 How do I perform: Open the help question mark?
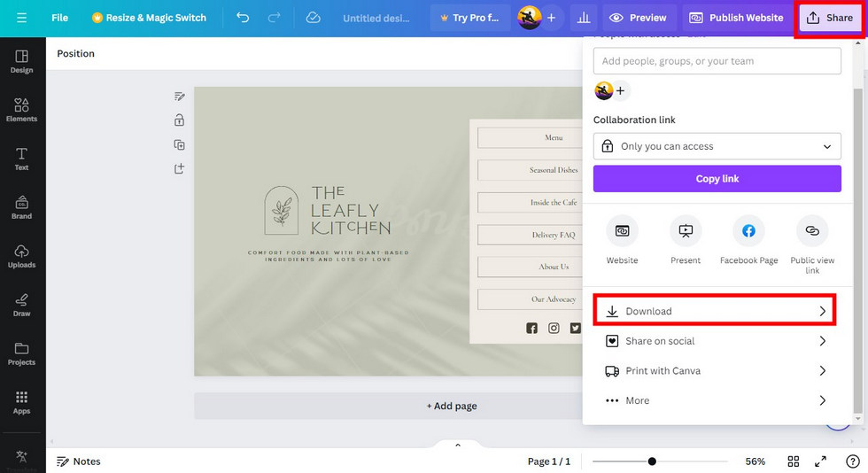852,461
